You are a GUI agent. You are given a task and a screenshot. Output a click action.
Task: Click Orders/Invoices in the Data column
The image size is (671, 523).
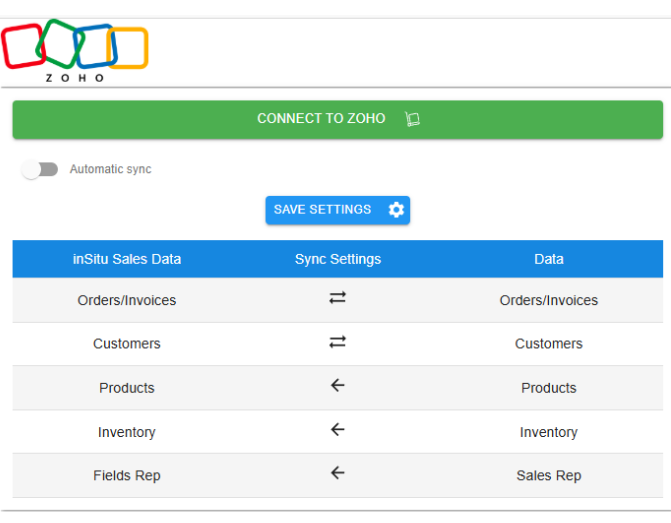click(549, 300)
